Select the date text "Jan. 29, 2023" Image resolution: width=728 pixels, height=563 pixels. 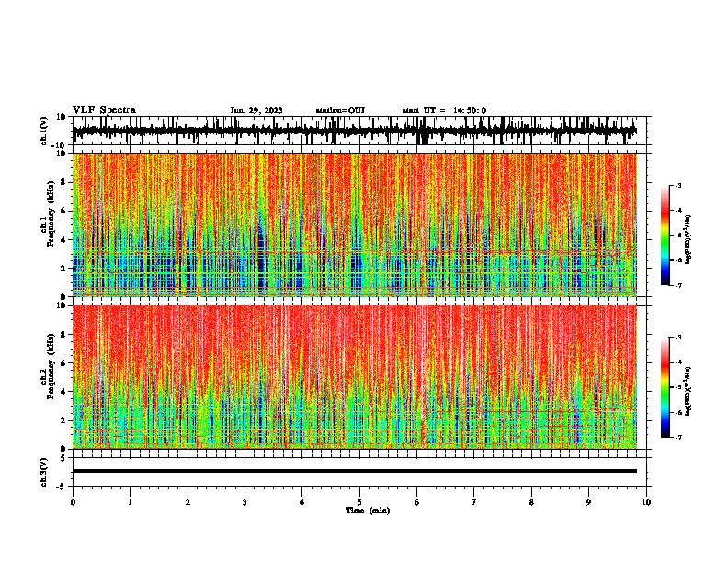point(256,110)
